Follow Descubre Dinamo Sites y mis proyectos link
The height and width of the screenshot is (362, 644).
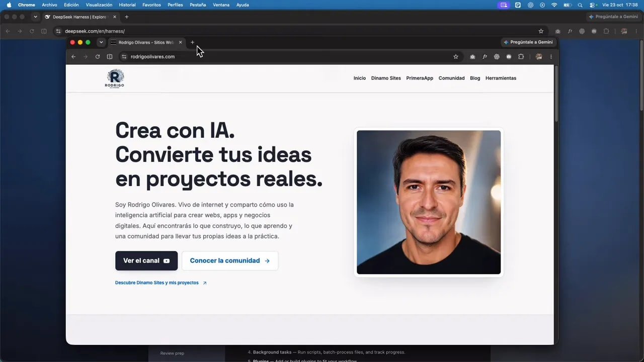(161, 283)
